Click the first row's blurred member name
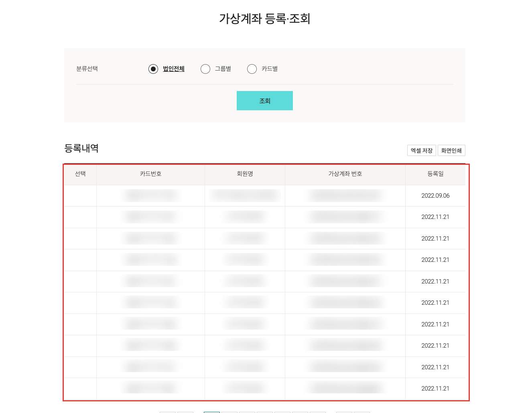Image resolution: width=532 pixels, height=413 pixels. coord(245,196)
